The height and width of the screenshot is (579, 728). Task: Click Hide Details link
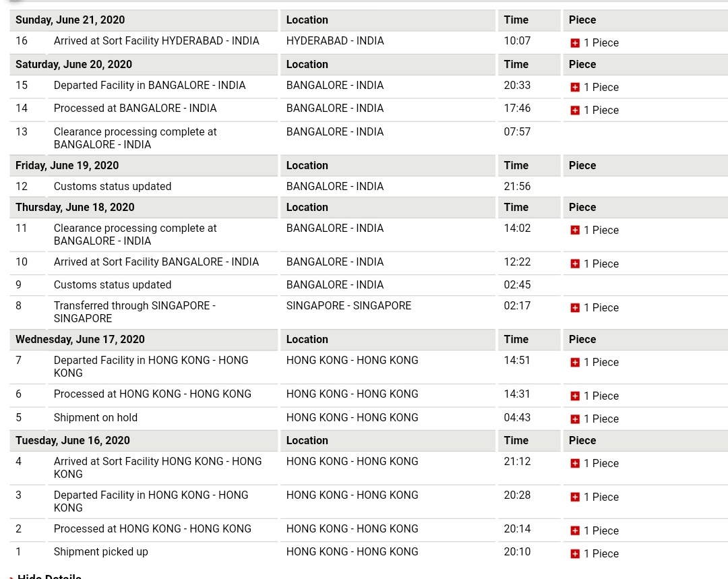pos(49,576)
